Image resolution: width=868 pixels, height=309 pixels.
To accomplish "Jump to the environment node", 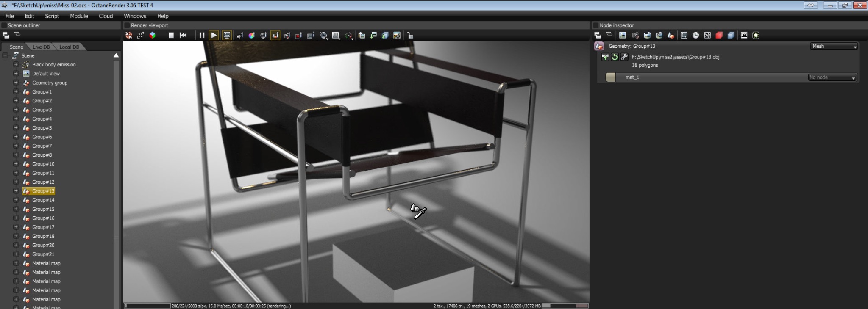I will (x=647, y=35).
